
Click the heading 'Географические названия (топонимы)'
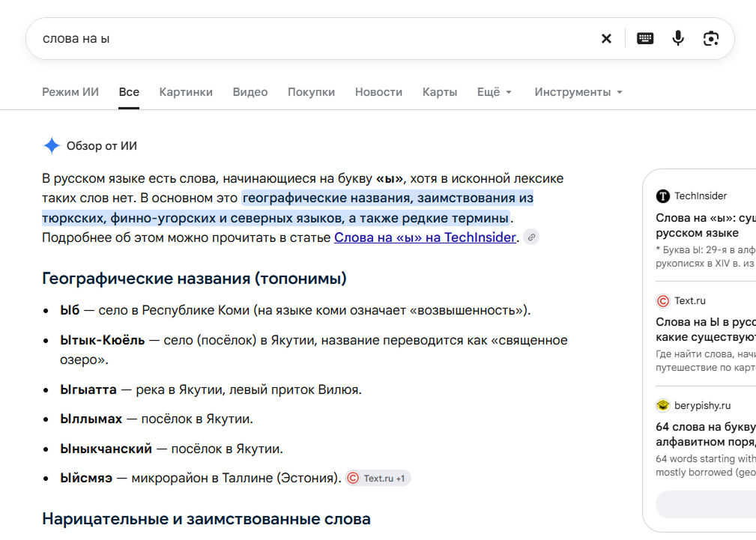[194, 278]
